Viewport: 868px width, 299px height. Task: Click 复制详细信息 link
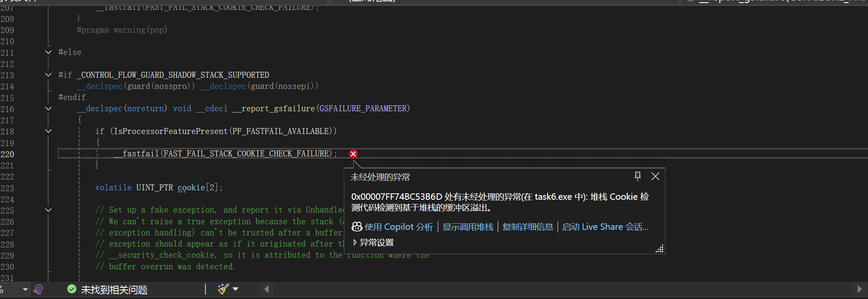(x=528, y=227)
